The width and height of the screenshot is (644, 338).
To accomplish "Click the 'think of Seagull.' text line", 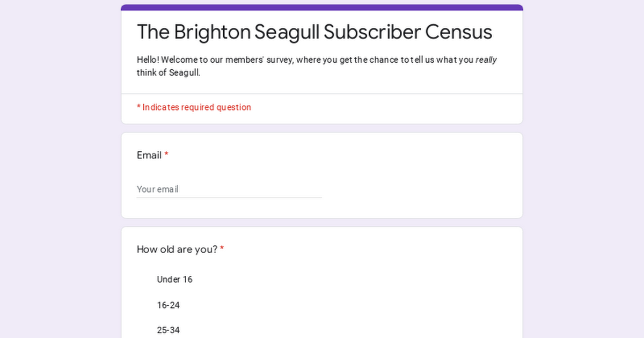I will tap(168, 73).
